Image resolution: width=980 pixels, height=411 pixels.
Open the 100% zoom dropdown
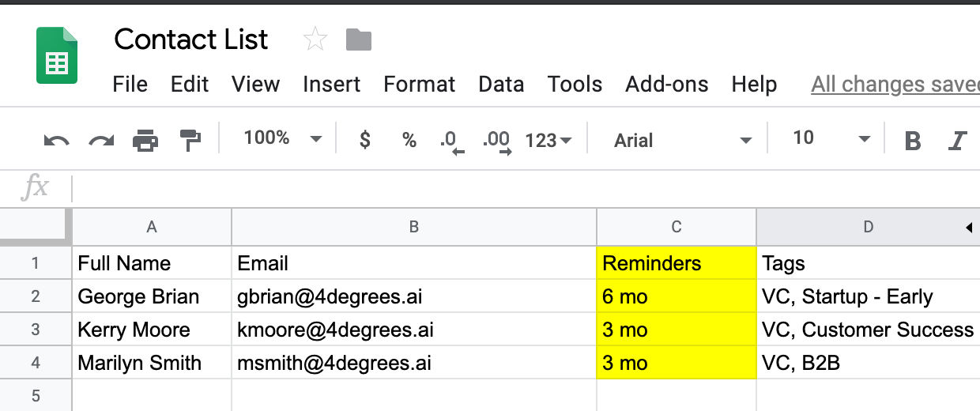click(x=282, y=138)
